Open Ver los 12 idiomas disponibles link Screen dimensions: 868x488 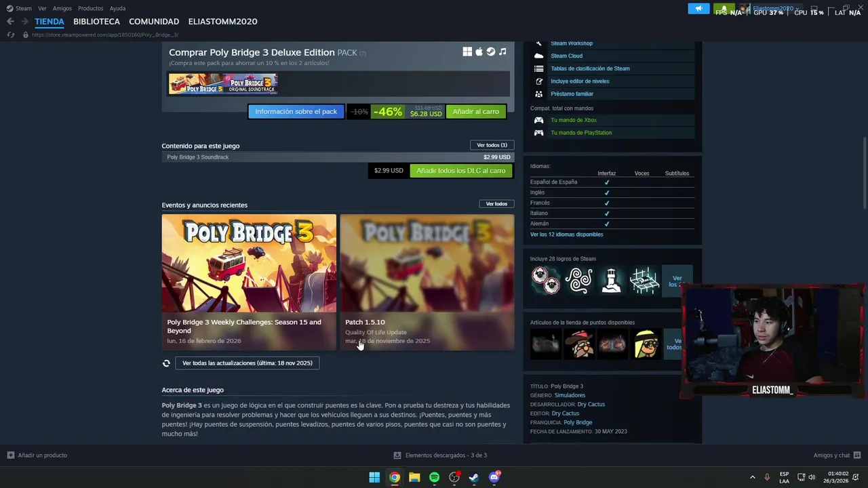[566, 235]
